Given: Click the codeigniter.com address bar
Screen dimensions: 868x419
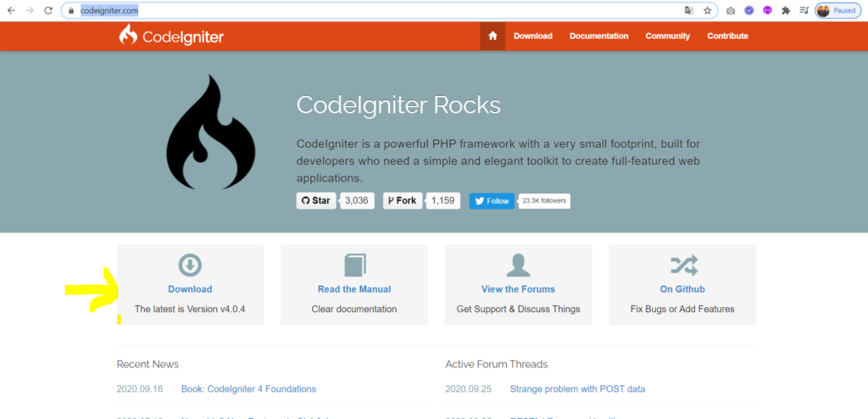Looking at the screenshot, I should tap(339, 11).
